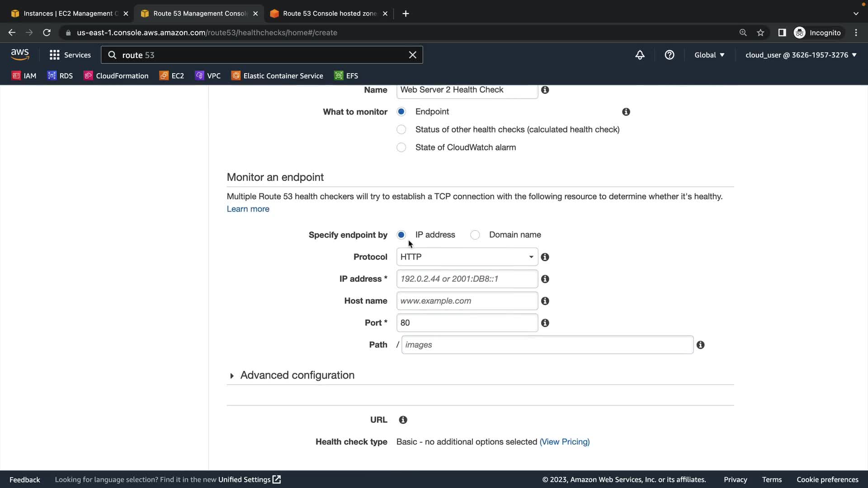
Task: Open the View Pricing link
Action: tap(564, 442)
